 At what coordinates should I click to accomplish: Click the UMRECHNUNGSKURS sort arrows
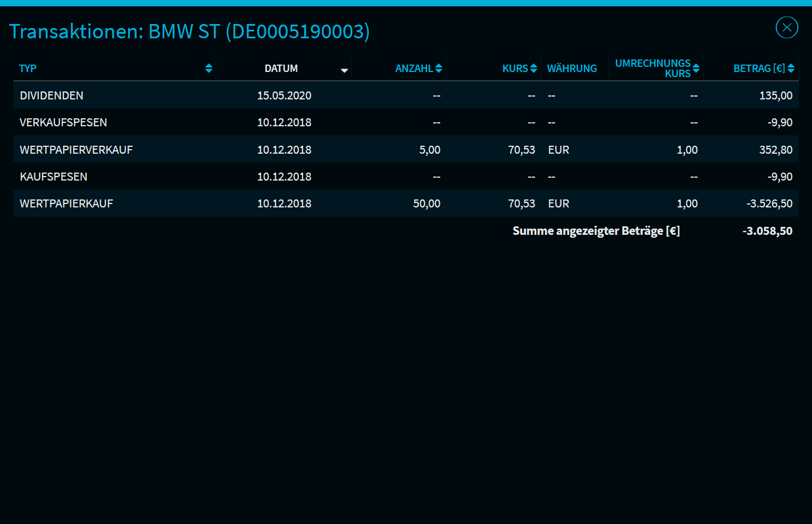tap(696, 69)
